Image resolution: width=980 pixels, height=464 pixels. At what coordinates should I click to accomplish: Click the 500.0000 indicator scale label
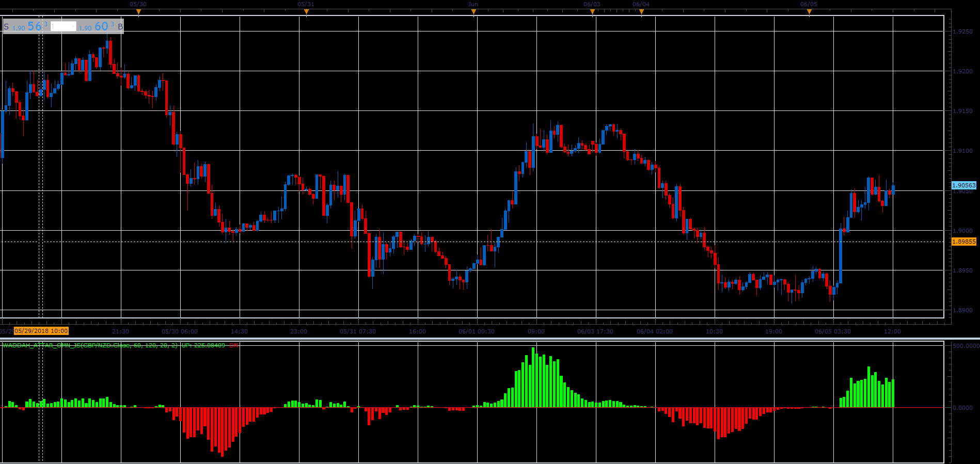[966, 346]
